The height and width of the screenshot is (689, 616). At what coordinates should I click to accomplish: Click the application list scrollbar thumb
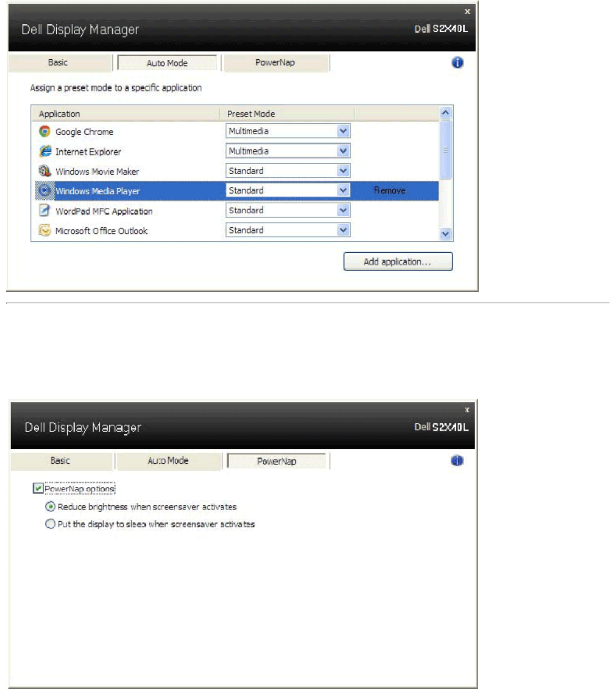445,150
